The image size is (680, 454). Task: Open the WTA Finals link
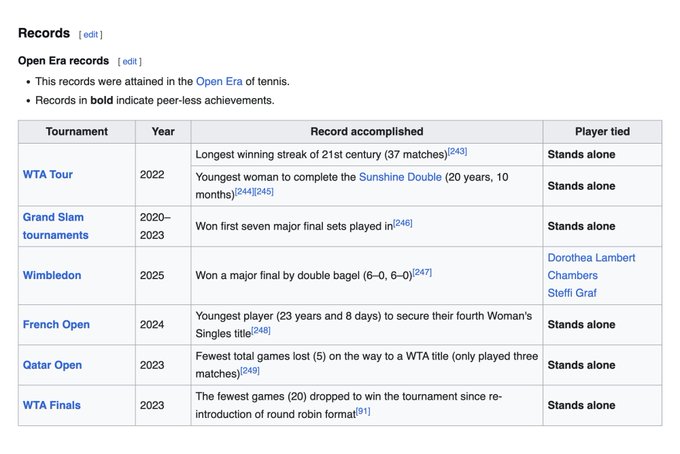pos(52,405)
